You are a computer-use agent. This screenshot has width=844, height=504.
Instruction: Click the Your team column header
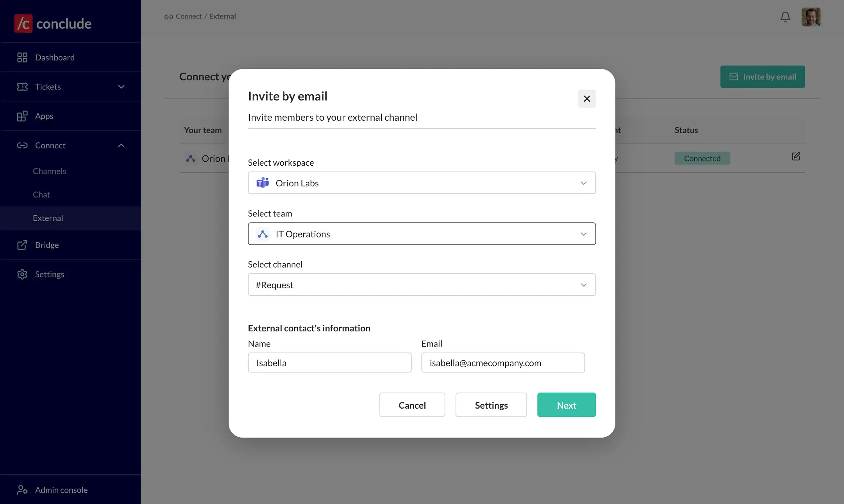pos(203,130)
